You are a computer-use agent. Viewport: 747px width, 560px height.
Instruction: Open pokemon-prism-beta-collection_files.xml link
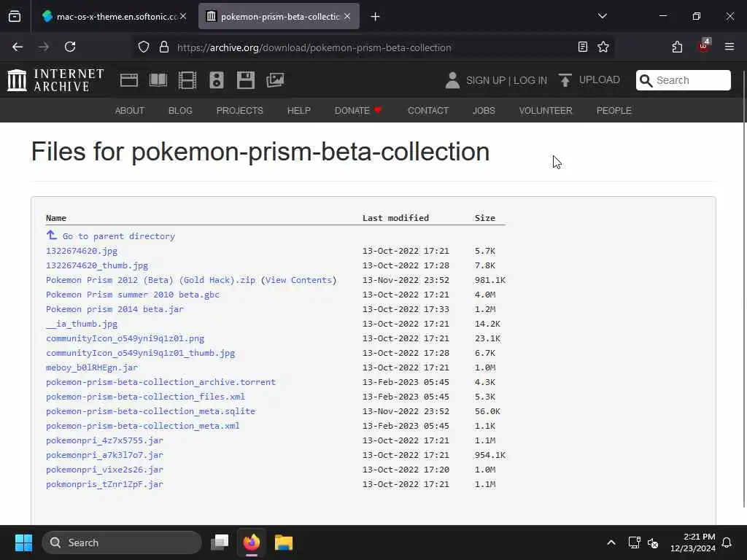pos(146,397)
